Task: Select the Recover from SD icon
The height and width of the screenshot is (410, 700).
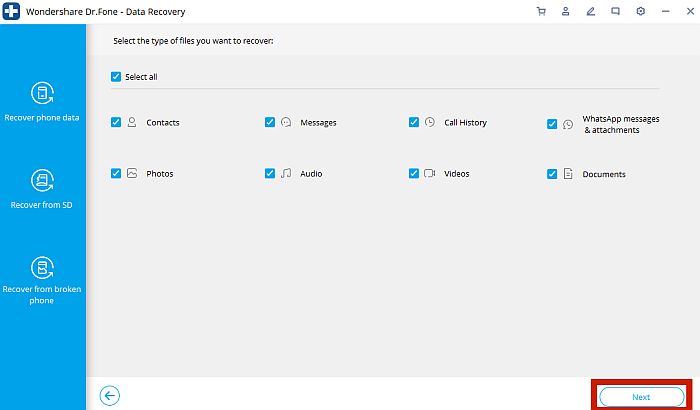Action: [x=42, y=180]
